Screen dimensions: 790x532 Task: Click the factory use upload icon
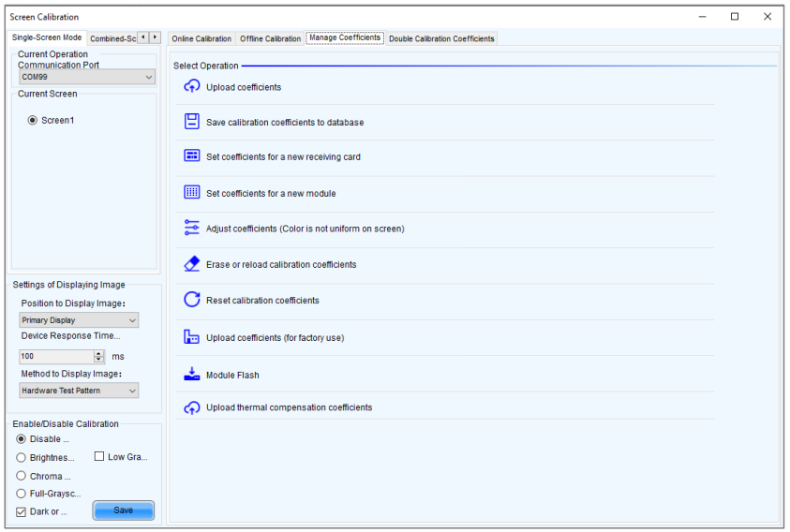pyautogui.click(x=191, y=337)
